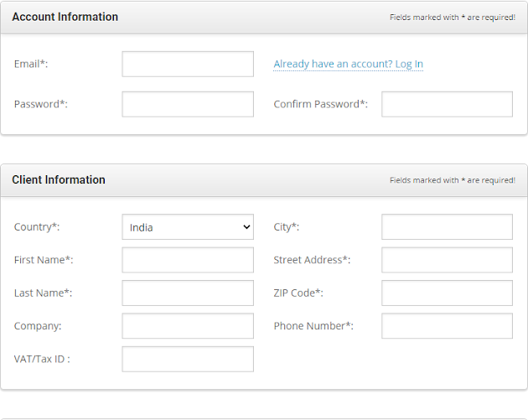Focus the Phone Number field
528x420 pixels.
pyautogui.click(x=447, y=326)
